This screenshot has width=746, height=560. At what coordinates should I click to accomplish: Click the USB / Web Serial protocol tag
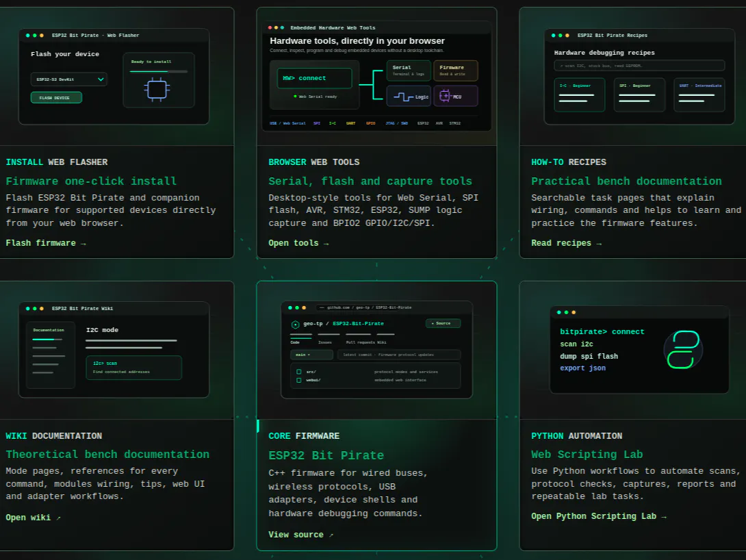[x=287, y=123]
